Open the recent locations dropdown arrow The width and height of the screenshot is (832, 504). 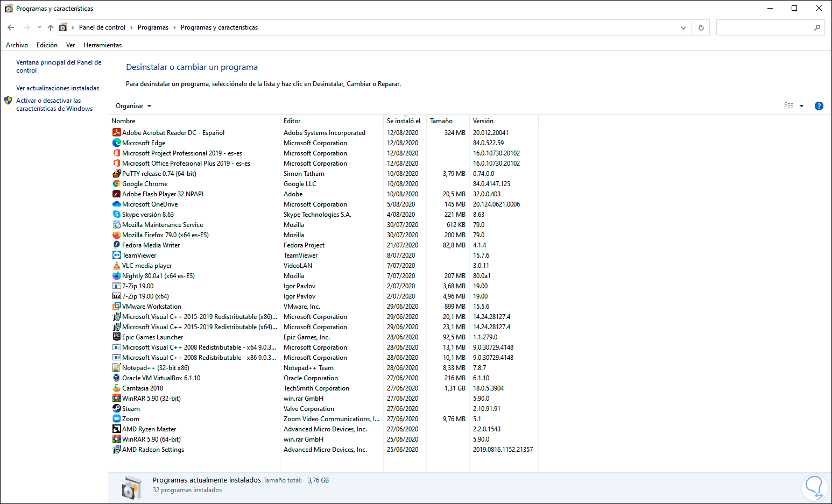click(39, 27)
